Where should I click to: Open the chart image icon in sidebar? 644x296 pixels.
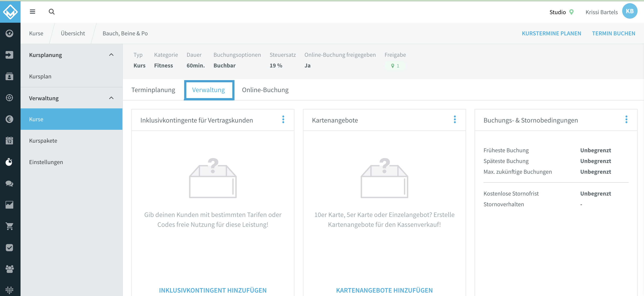click(x=9, y=205)
